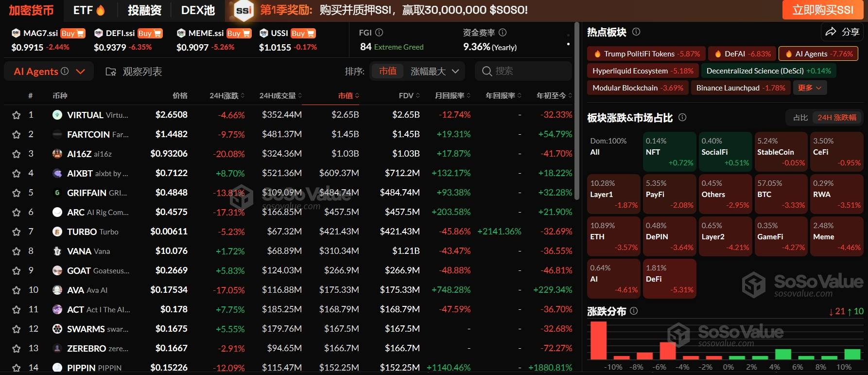Click the info icon beside 热点板块
The height and width of the screenshot is (375, 868).
(636, 32)
